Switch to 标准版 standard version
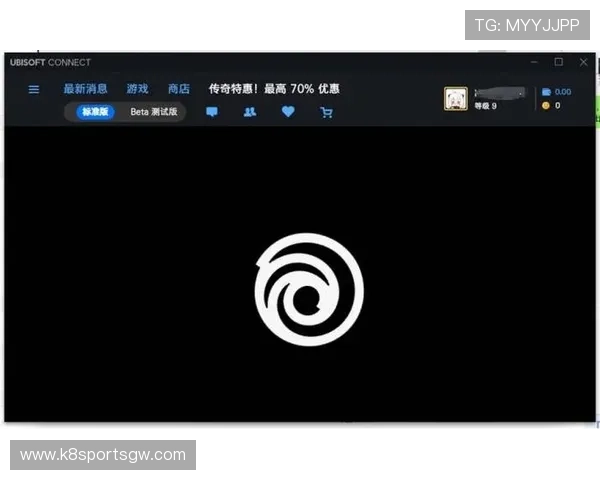 pyautogui.click(x=95, y=112)
